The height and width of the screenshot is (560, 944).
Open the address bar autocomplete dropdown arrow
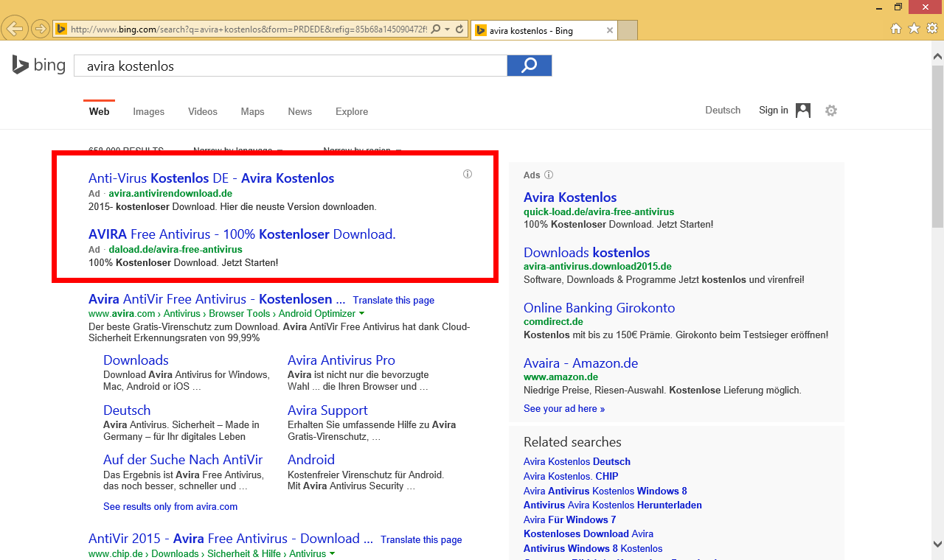[447, 29]
